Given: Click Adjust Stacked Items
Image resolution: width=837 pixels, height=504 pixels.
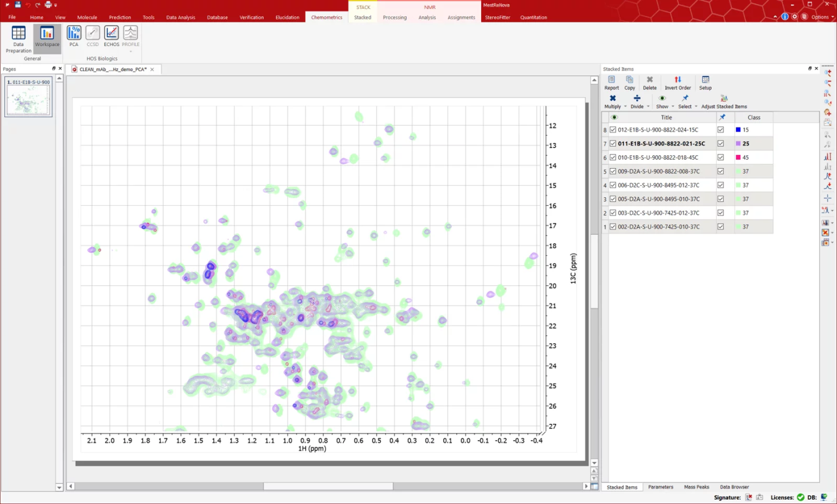Looking at the screenshot, I should 724,102.
